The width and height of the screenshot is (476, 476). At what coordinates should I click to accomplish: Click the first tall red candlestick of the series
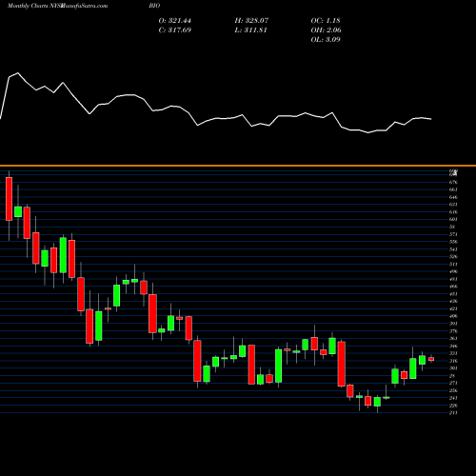[9, 199]
